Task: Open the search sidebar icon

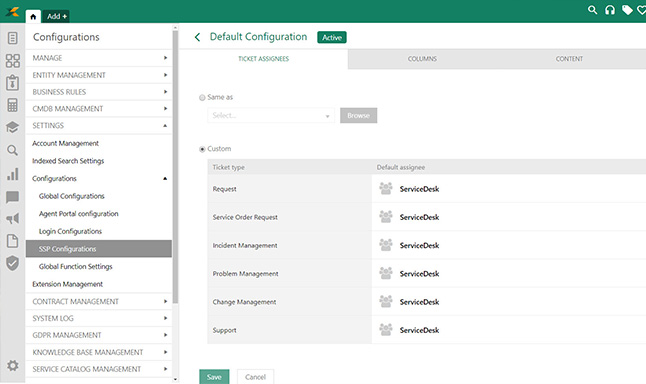Action: tap(12, 150)
